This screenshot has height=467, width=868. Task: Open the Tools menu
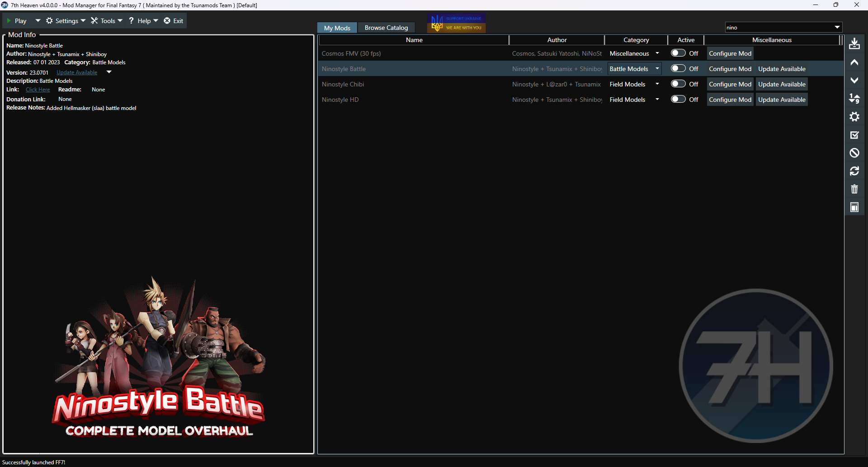click(x=107, y=21)
